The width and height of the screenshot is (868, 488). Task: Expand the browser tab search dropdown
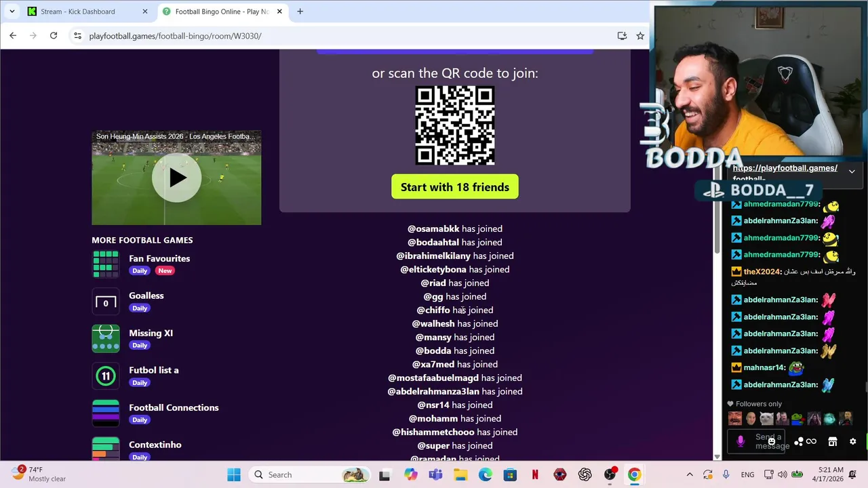[x=12, y=12]
